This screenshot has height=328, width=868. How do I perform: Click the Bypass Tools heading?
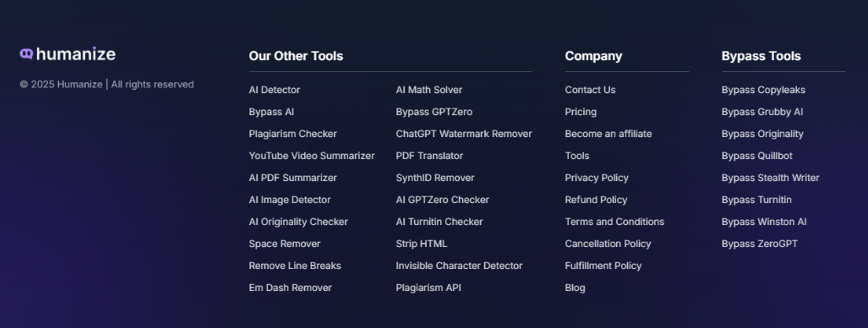point(761,56)
